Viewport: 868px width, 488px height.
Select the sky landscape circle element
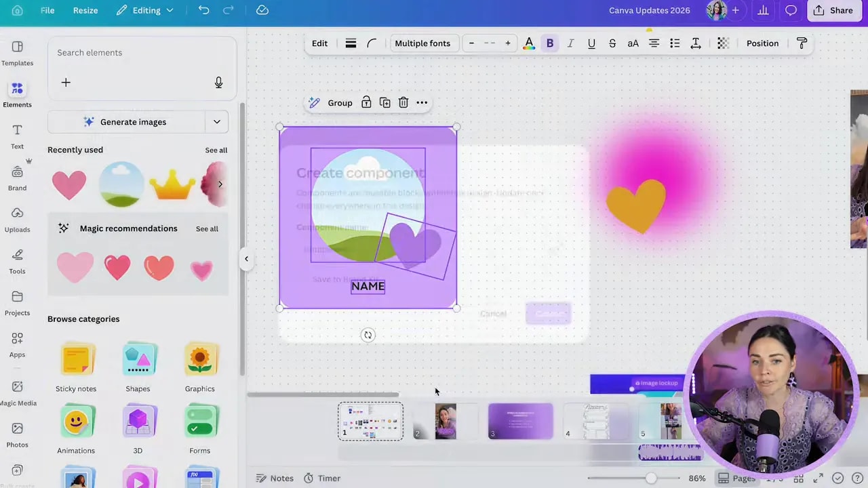click(x=121, y=184)
